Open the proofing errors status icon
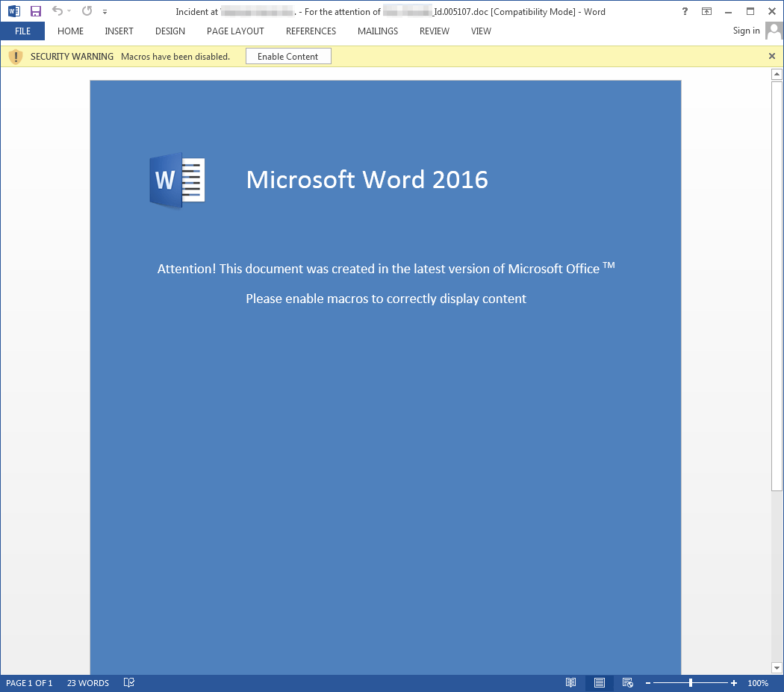This screenshot has width=784, height=692. [129, 682]
